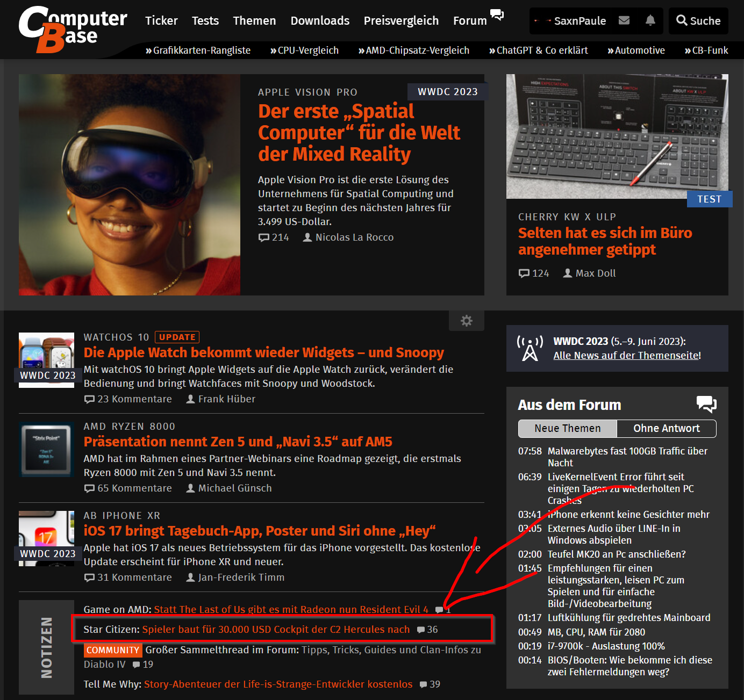Click the COMMUNITY badge
Screen dimensions: 744x700
[113, 651]
